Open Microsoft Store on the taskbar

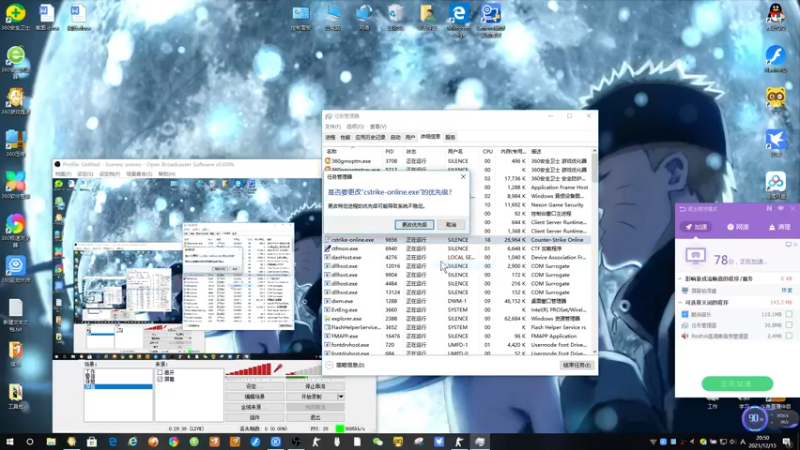(92, 442)
